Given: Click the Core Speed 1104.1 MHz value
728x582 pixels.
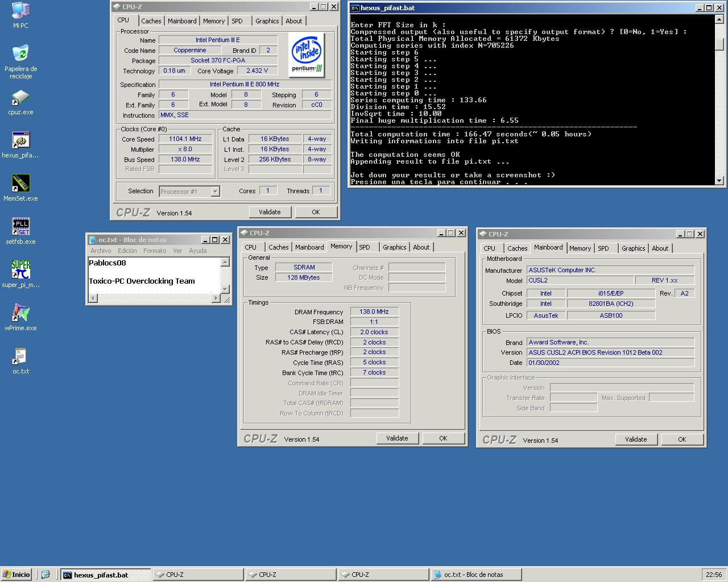Looking at the screenshot, I should pyautogui.click(x=185, y=139).
